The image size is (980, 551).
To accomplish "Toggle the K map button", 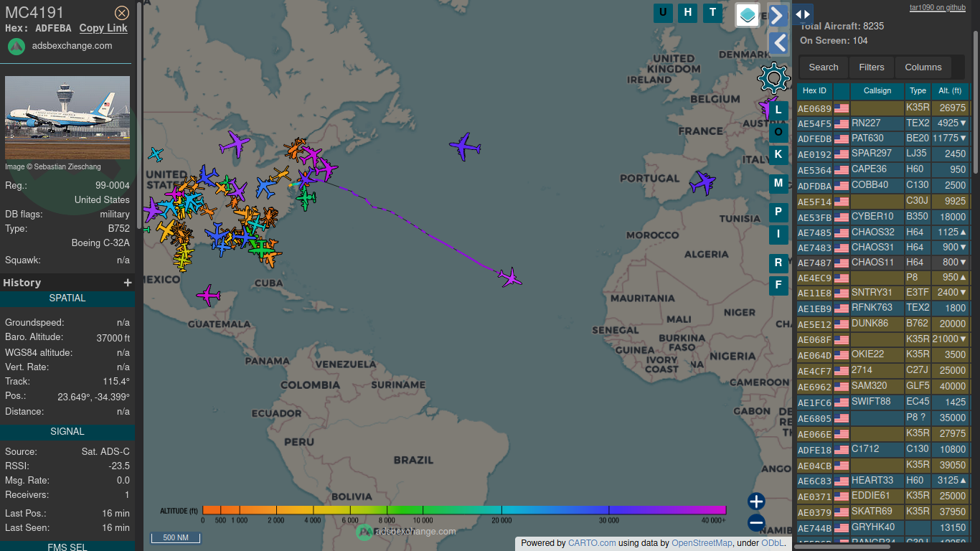I will coord(778,154).
